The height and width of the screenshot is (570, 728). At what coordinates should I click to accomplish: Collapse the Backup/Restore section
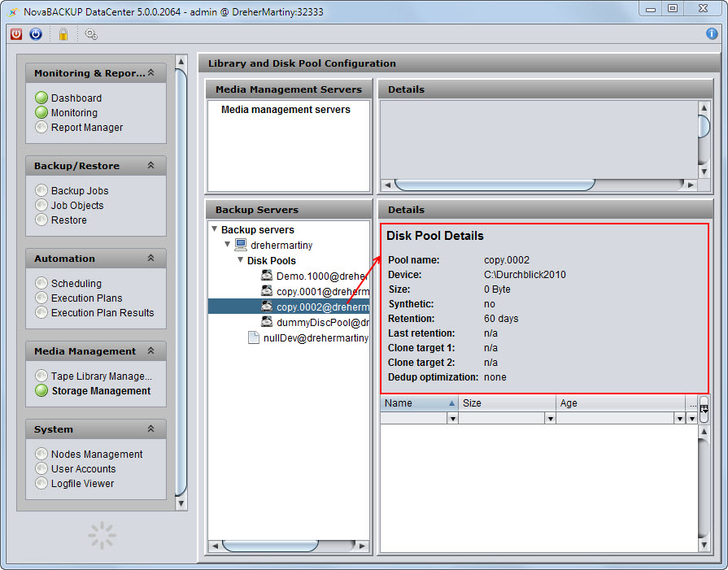(x=151, y=165)
